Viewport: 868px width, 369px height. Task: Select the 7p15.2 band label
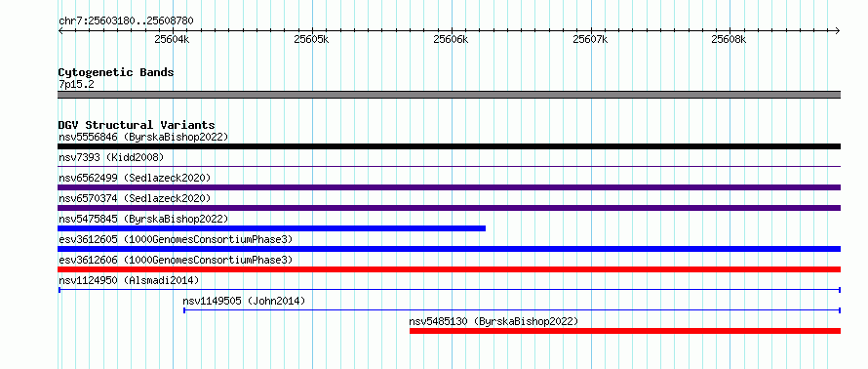76,84
